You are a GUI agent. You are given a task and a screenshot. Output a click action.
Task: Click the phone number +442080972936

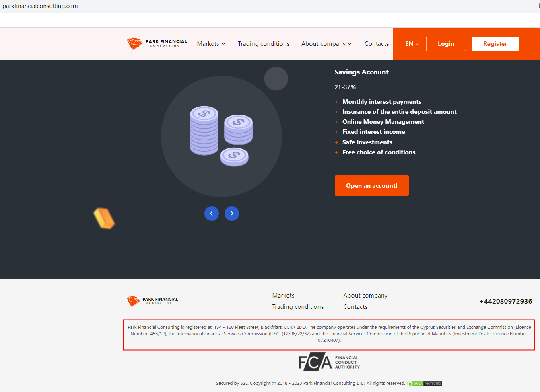click(505, 301)
